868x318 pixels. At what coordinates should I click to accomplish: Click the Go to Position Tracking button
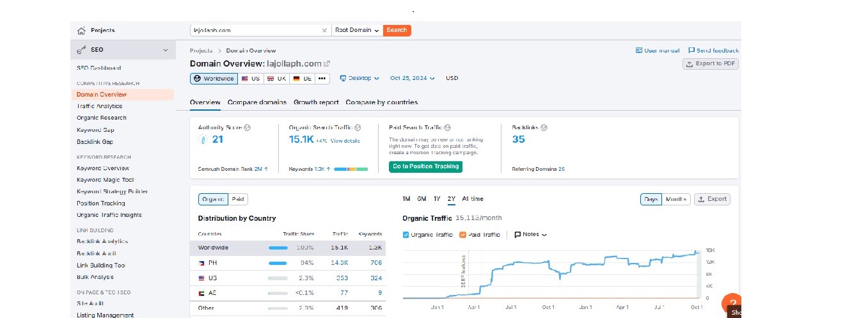[x=426, y=166]
